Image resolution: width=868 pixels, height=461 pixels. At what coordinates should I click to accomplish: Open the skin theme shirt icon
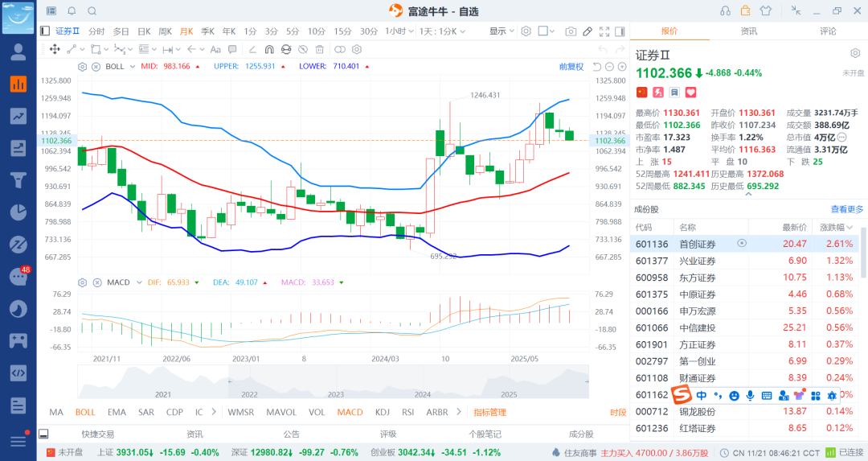(x=765, y=10)
